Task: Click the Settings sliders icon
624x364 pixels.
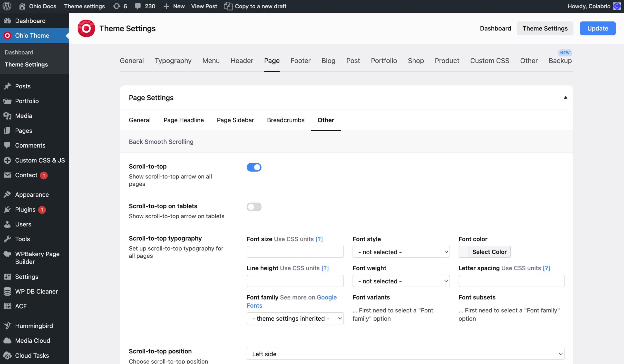Action: click(x=7, y=277)
